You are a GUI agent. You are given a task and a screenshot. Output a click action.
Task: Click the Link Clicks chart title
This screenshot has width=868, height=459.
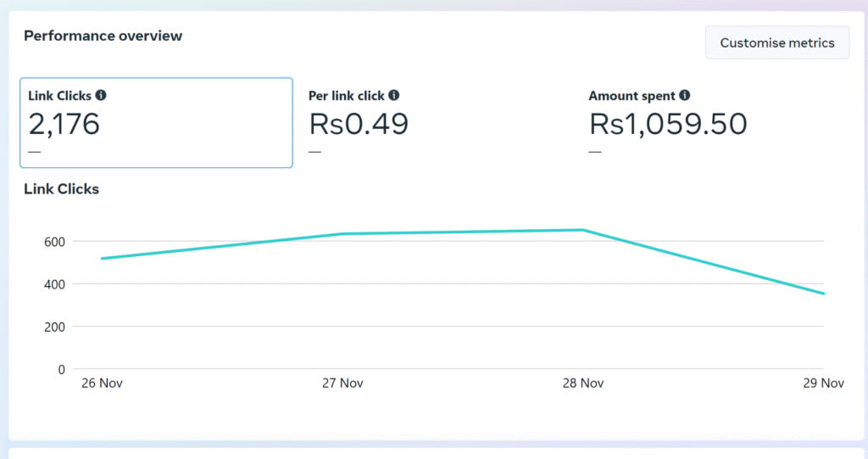tap(61, 189)
